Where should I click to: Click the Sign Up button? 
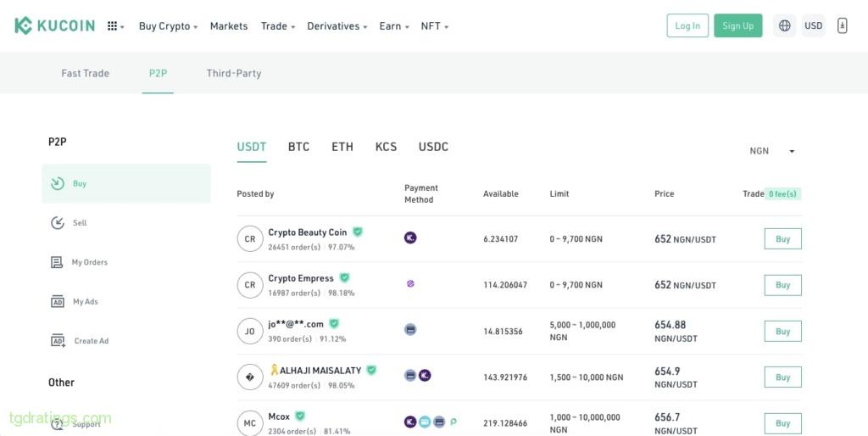[738, 25]
